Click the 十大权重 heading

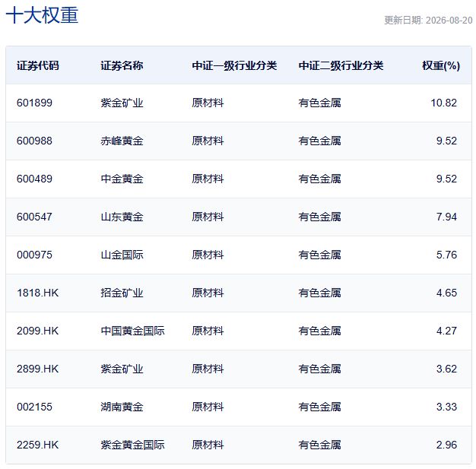(x=42, y=15)
